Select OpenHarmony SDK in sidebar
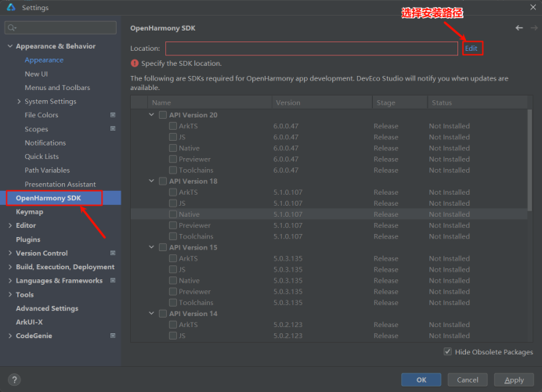 point(60,198)
